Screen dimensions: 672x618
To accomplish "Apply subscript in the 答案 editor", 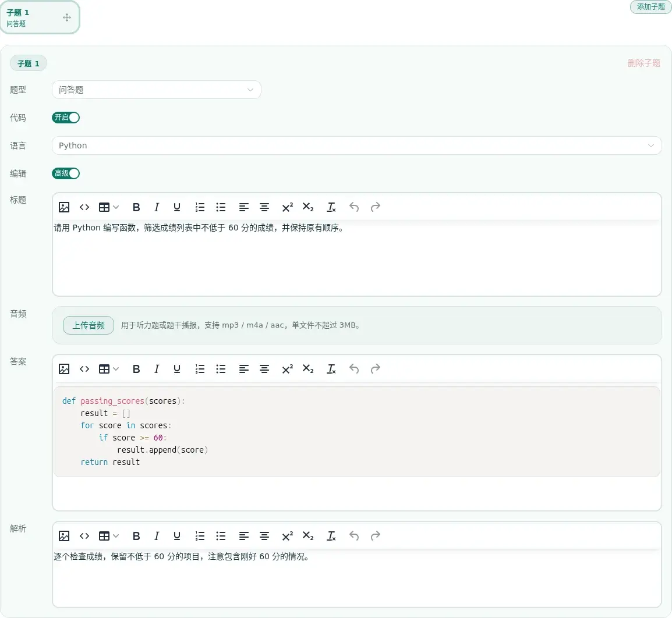I will coord(308,369).
